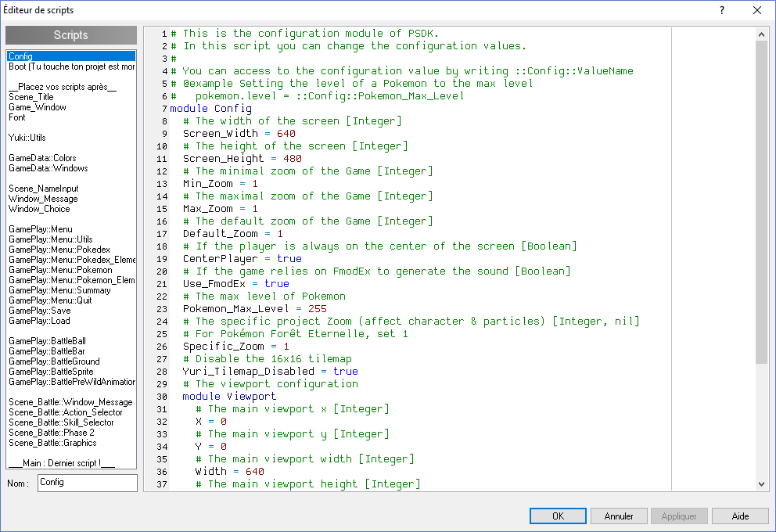This screenshot has width=776, height=532.
Task: Open the Game_Window script
Action: click(71, 107)
